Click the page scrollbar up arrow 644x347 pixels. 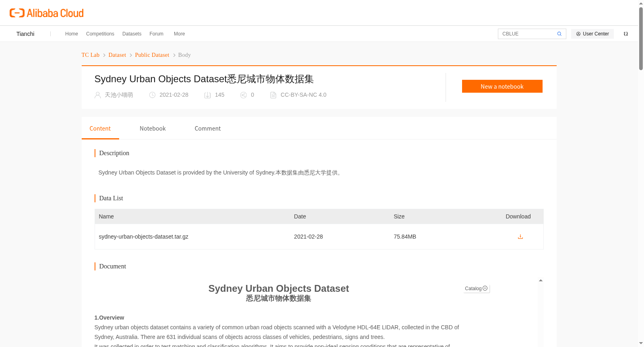click(x=641, y=3)
